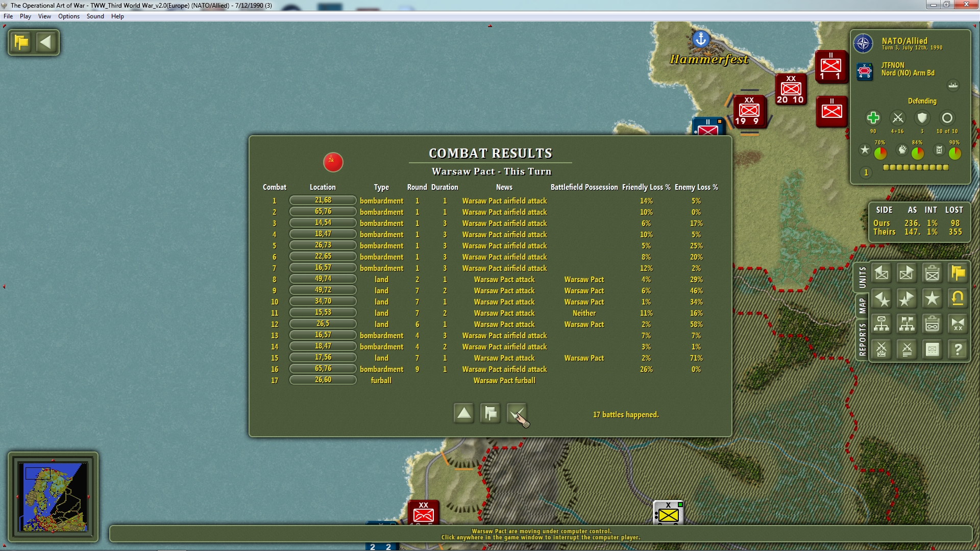Select next unit icon in Units panel
The height and width of the screenshot is (551, 980).
click(x=907, y=273)
